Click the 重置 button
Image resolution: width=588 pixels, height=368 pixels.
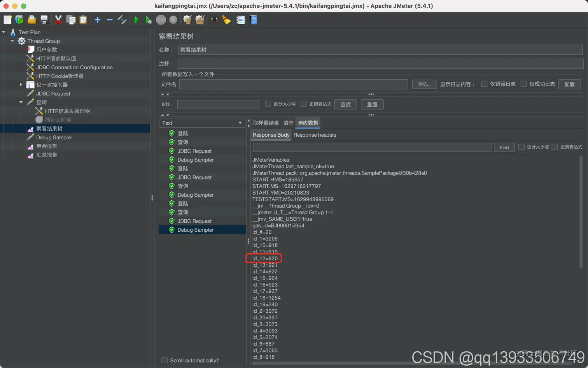coord(372,104)
